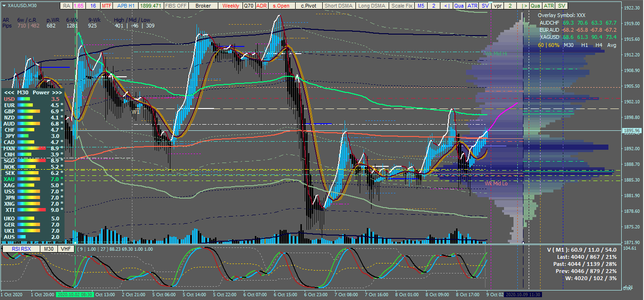Toggle the red ADR button
The width and height of the screenshot is (644, 300).
261,6
